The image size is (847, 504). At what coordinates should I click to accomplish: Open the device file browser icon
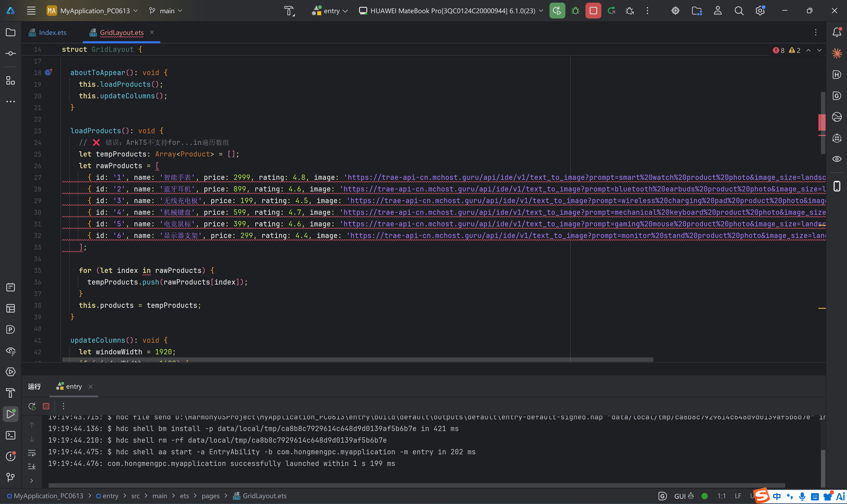(x=697, y=11)
